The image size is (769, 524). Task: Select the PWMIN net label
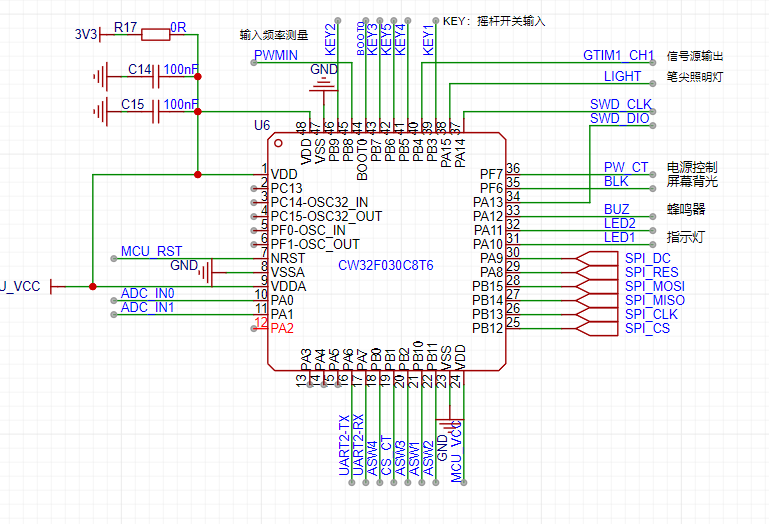click(x=276, y=55)
